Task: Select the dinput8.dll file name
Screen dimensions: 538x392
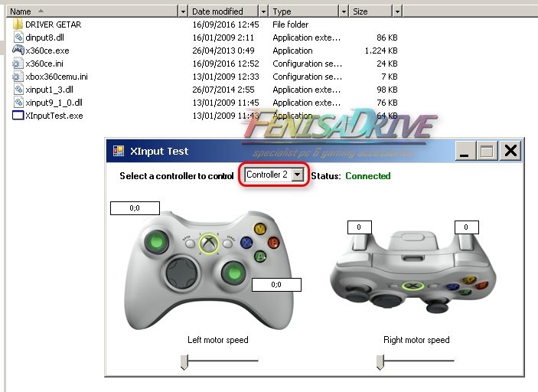Action: [x=44, y=38]
